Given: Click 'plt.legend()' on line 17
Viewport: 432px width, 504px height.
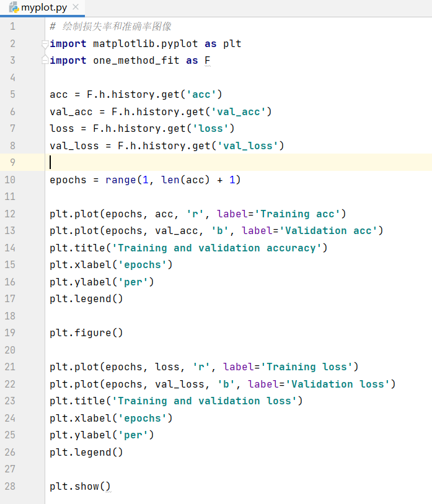Looking at the screenshot, I should 86,298.
